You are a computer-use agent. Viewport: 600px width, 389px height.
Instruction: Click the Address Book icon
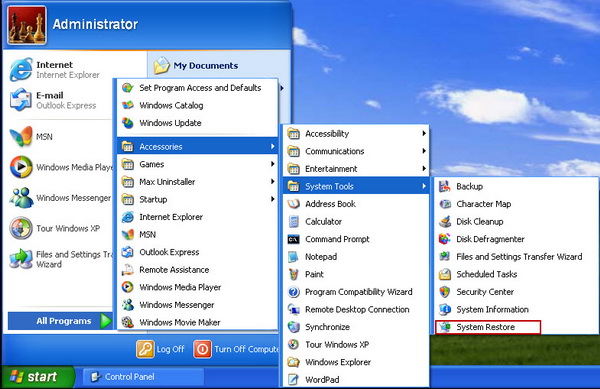point(293,204)
